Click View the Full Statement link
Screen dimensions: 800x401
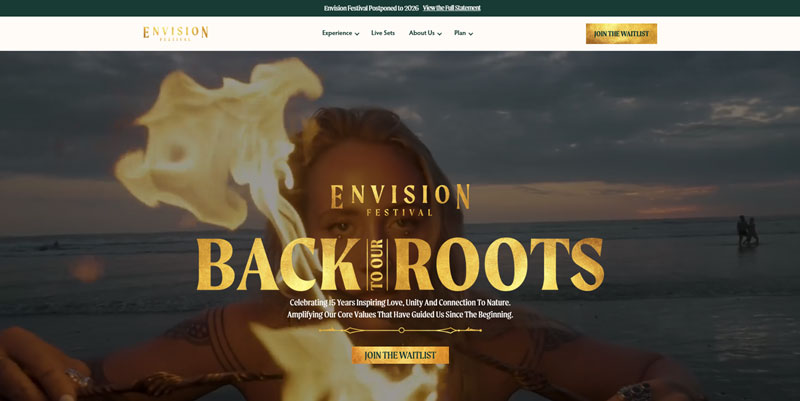coord(452,8)
